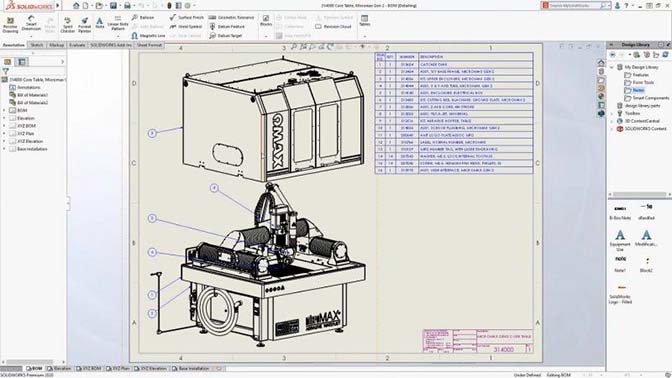Image resolution: width=672 pixels, height=378 pixels.
Task: Click the Design Library horizontal scrollbar
Action: tap(639, 194)
